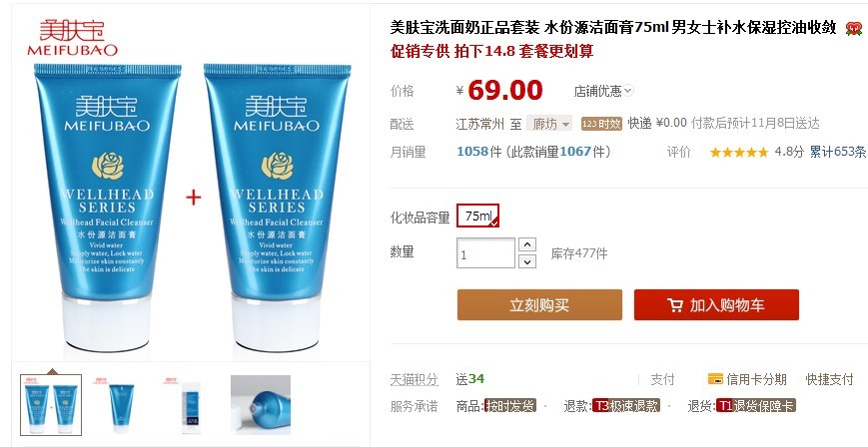Open the 廊坊 destination city dropdown
The width and height of the screenshot is (868, 447).
click(548, 124)
